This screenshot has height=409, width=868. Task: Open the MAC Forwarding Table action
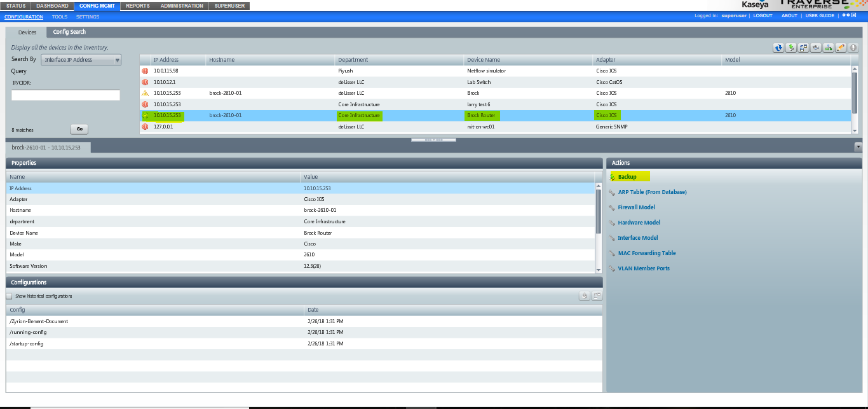(647, 253)
